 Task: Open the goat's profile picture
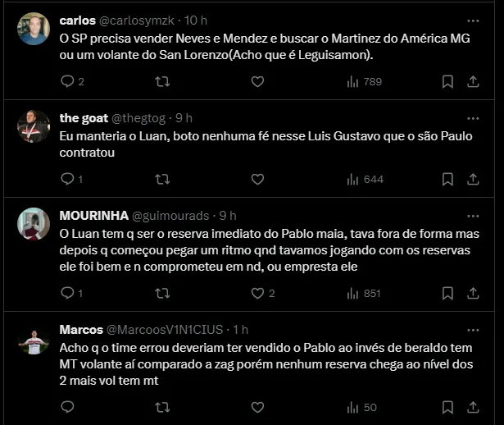(34, 126)
